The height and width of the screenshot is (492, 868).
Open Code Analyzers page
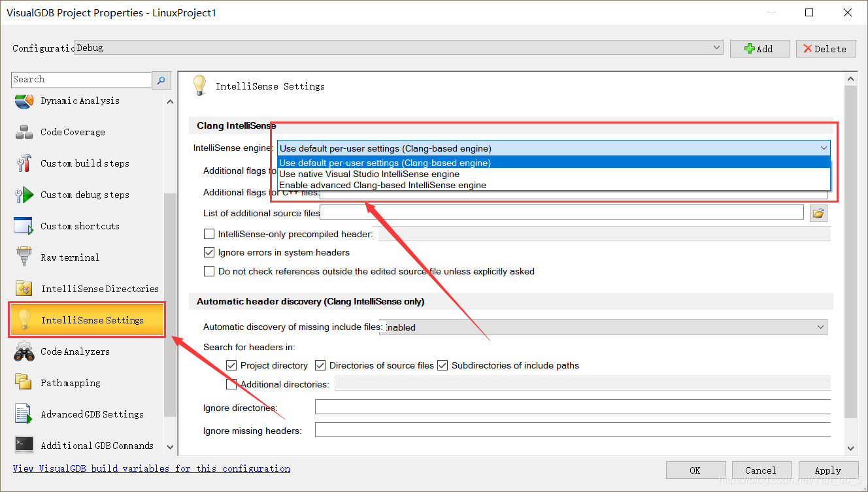[75, 352]
